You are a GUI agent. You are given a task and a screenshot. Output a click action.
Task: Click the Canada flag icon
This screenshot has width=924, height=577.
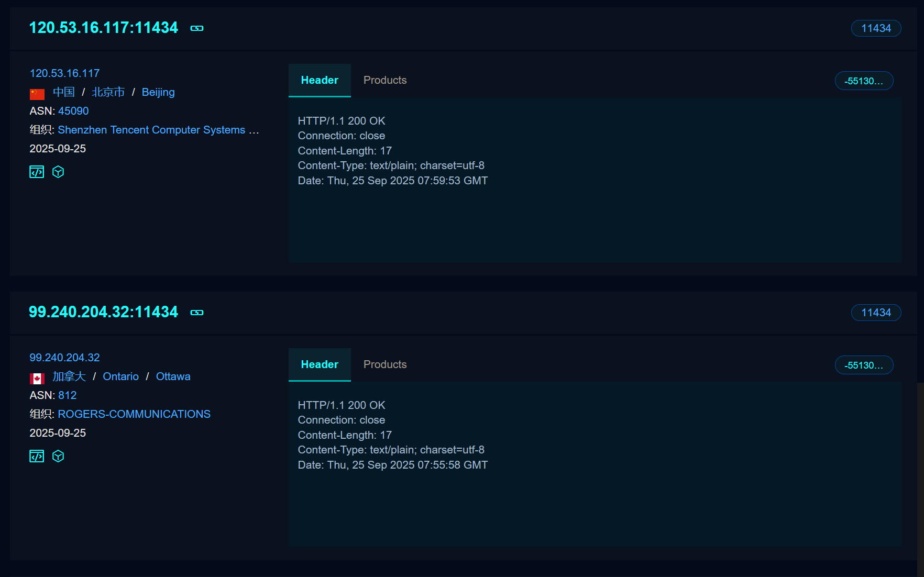point(37,378)
